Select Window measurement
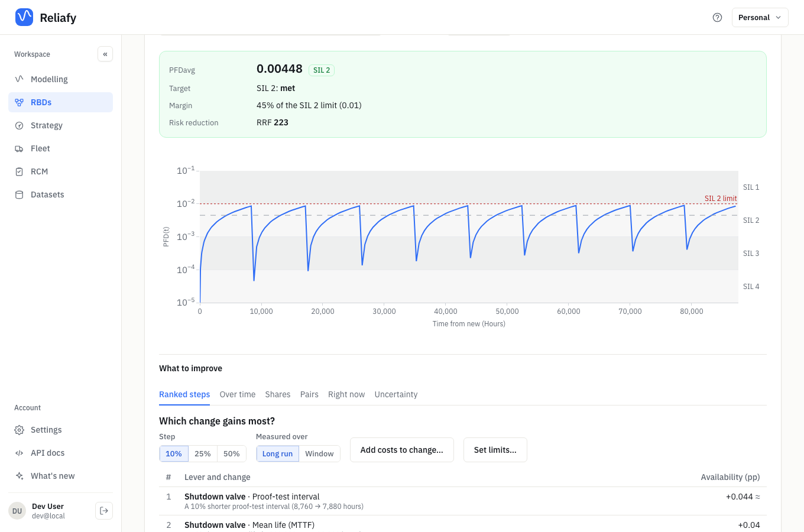804x532 pixels. tap(319, 453)
